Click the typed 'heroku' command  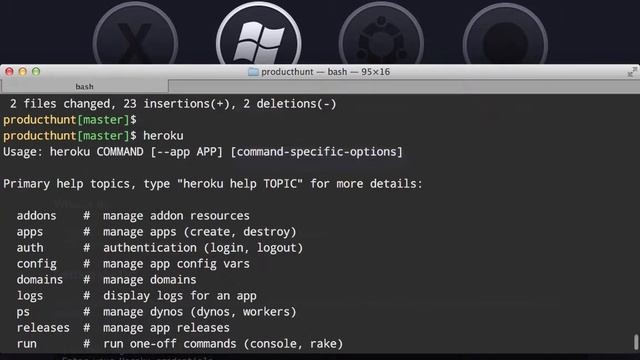[x=163, y=136]
